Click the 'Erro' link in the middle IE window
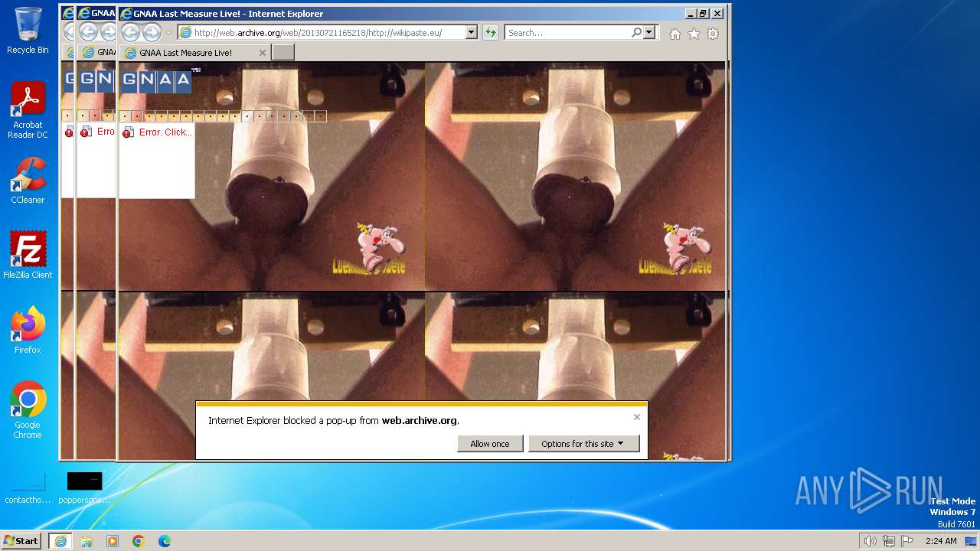This screenshot has width=980, height=551. click(106, 132)
